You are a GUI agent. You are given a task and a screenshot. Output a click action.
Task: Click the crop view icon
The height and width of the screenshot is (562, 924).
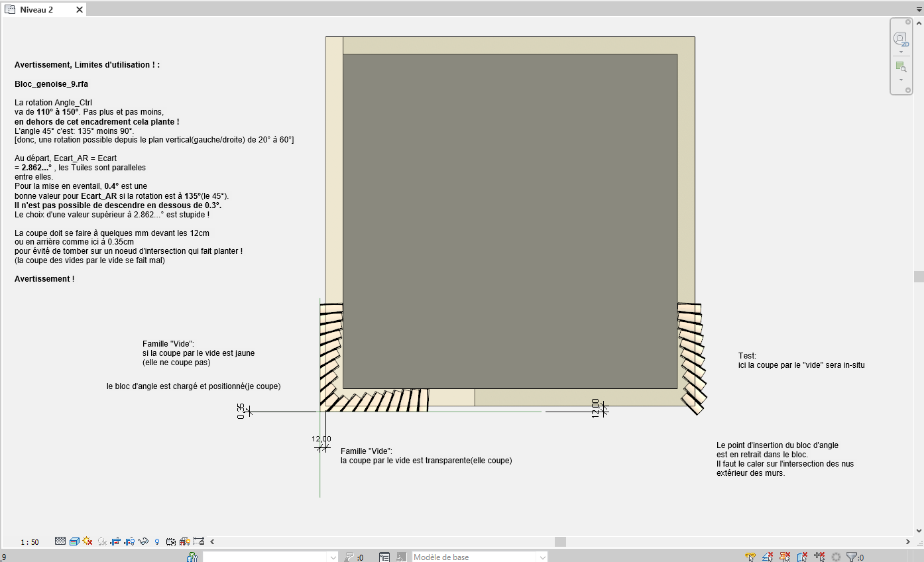coord(116,541)
